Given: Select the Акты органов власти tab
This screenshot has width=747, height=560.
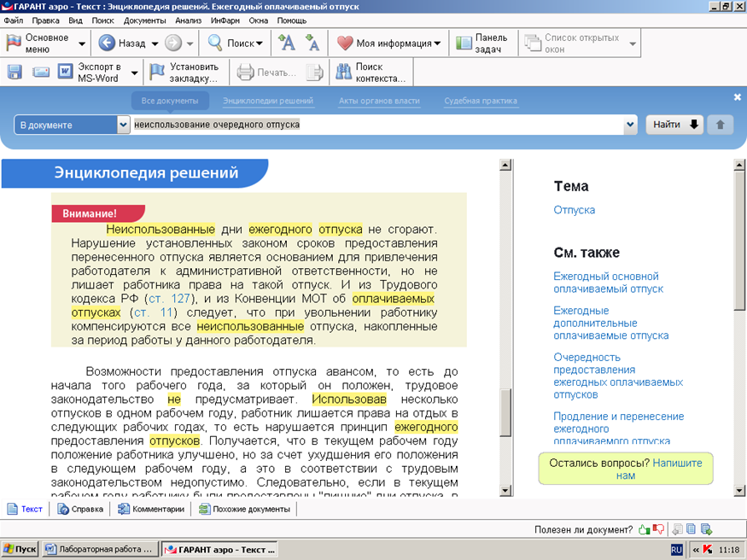Looking at the screenshot, I should (379, 101).
